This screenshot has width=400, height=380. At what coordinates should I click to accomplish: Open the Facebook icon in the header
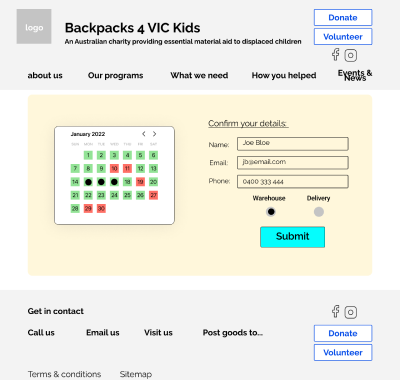pyautogui.click(x=336, y=55)
